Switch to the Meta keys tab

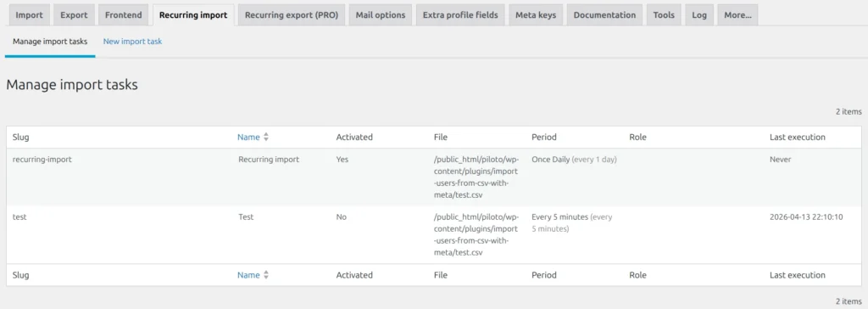pyautogui.click(x=536, y=15)
